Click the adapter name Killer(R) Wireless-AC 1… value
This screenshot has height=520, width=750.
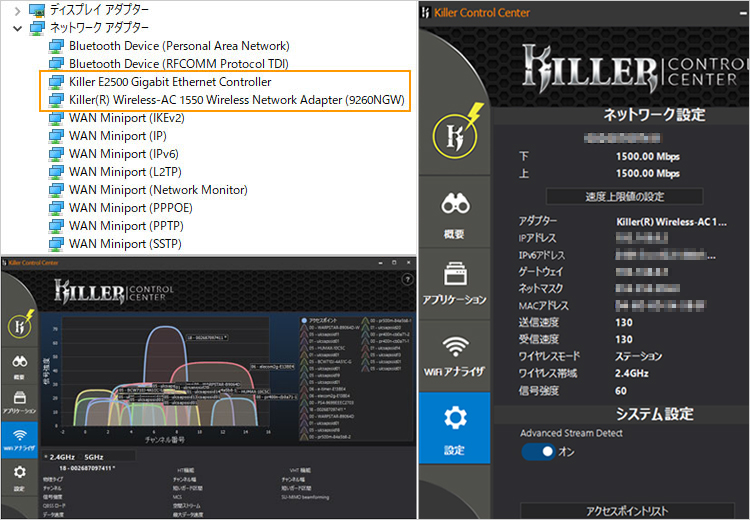pos(671,221)
